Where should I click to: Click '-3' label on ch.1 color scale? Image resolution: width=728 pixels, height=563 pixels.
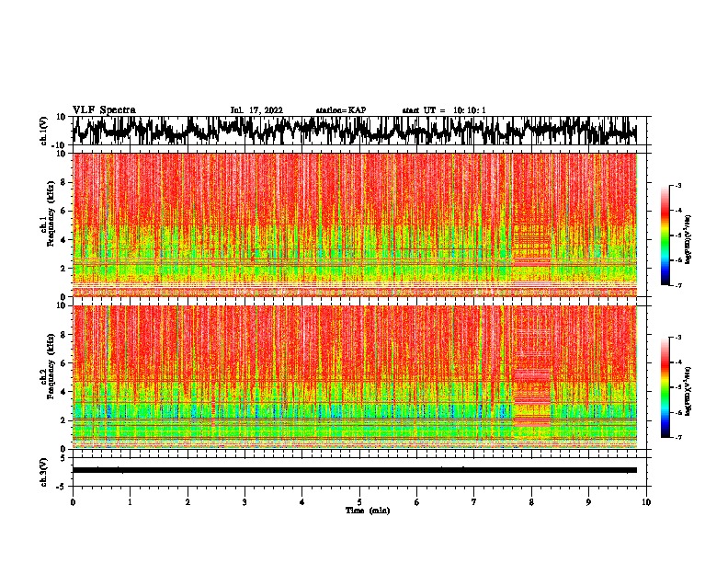pos(677,186)
